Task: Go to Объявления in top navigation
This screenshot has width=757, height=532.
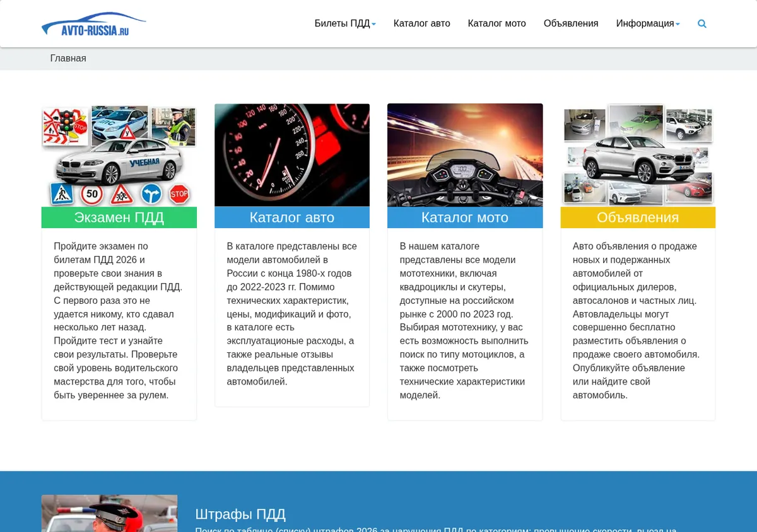Action: pos(571,24)
